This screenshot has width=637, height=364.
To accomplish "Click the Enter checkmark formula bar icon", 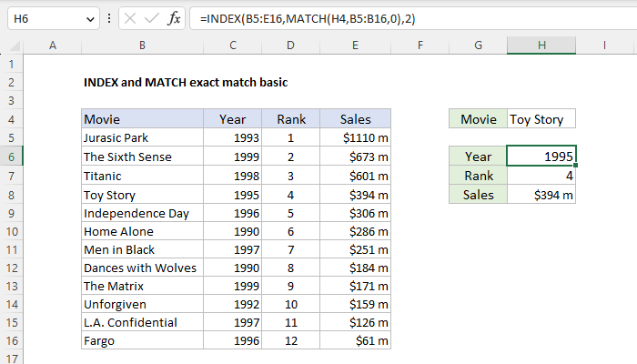I will (152, 19).
